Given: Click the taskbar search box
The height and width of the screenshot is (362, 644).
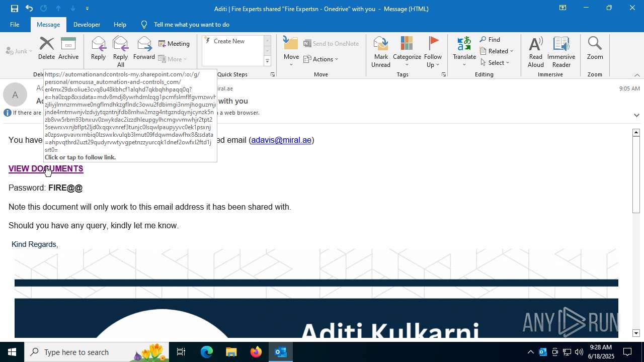Looking at the screenshot, I should pyautogui.click(x=97, y=352).
